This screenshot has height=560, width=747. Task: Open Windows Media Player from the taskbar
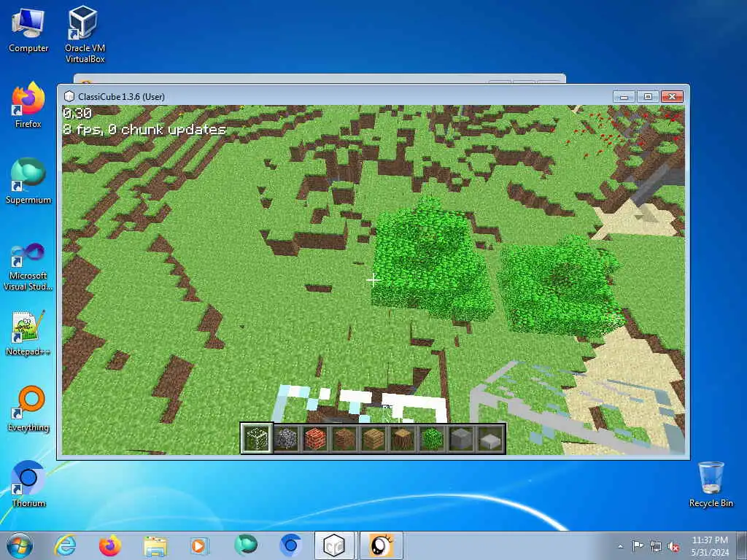click(200, 545)
